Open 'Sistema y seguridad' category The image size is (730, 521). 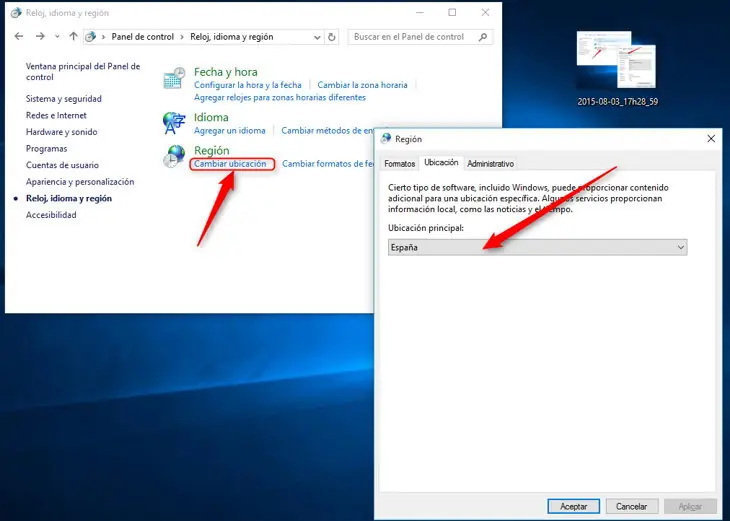pos(64,99)
